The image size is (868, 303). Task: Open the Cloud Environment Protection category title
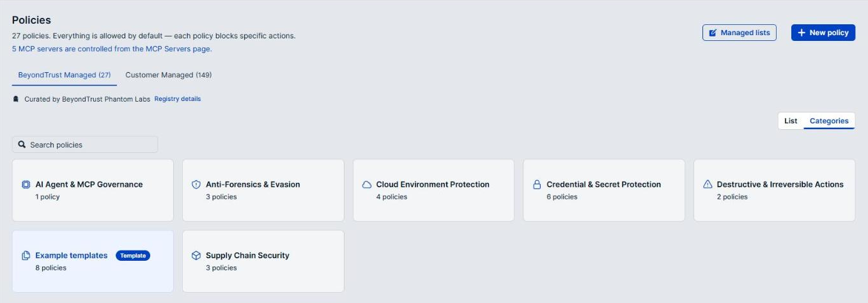pyautogui.click(x=433, y=184)
